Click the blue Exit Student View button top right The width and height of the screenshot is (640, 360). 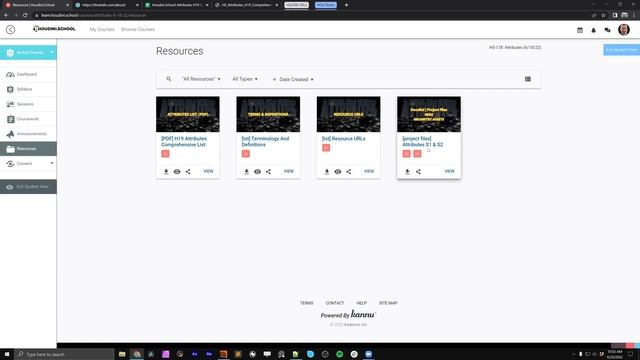[x=622, y=50]
